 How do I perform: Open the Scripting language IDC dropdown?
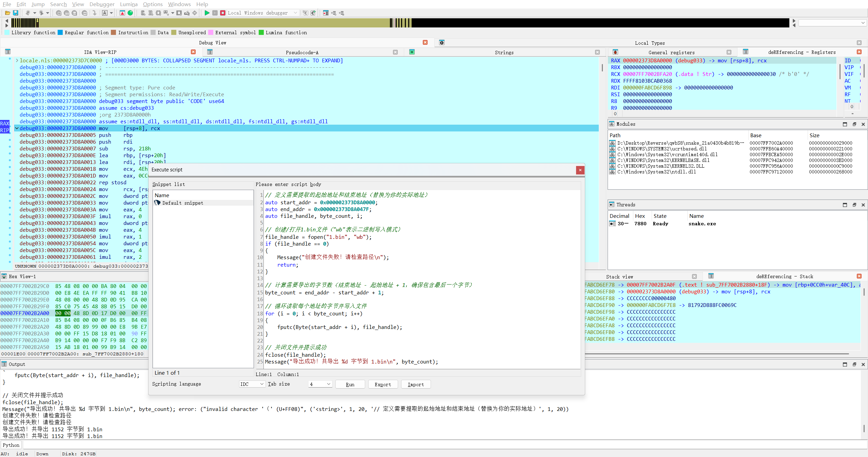click(x=252, y=384)
